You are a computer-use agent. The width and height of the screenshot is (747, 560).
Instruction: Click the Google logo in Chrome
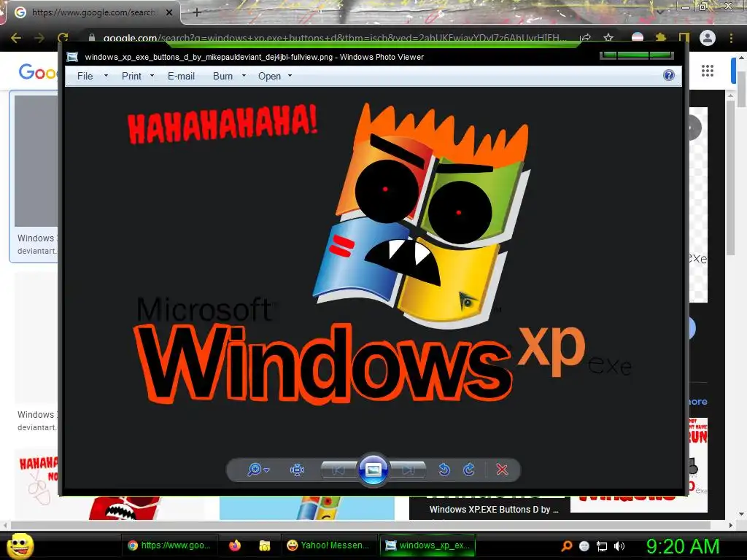click(37, 72)
